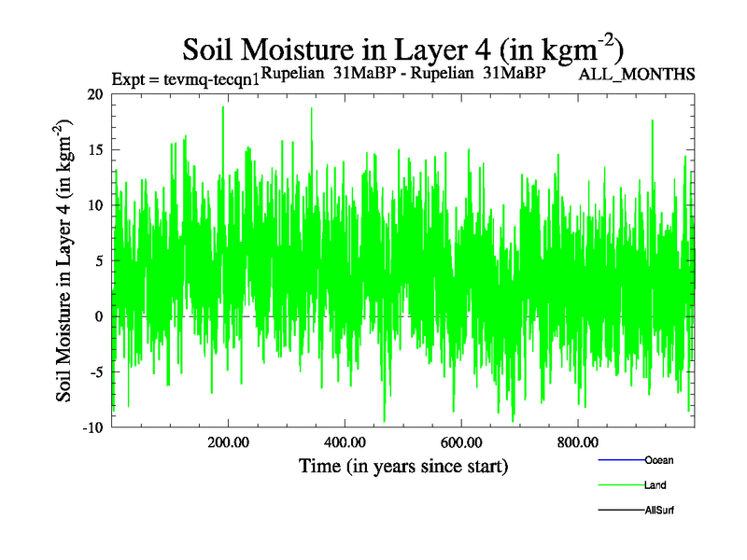Image resolution: width=747 pixels, height=560 pixels.
Task: Click the x-axis title 'Time (in years since start)'
Action: coord(402,465)
